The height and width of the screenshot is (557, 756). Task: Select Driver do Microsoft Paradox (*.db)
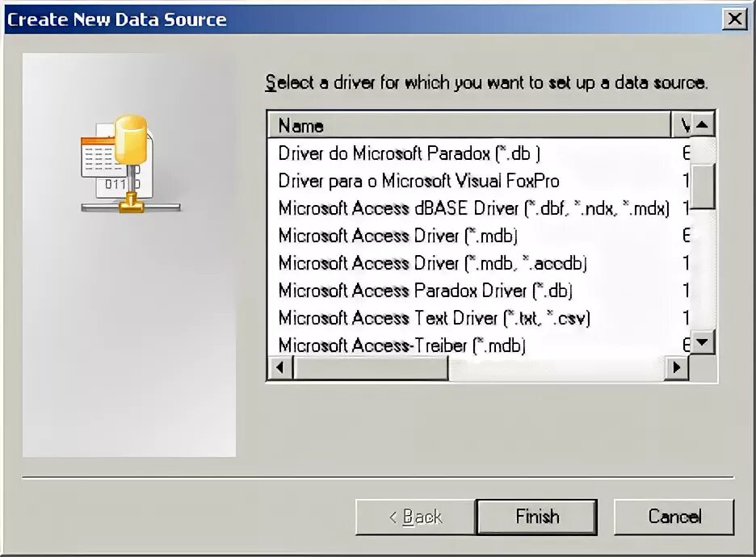pyautogui.click(x=479, y=153)
